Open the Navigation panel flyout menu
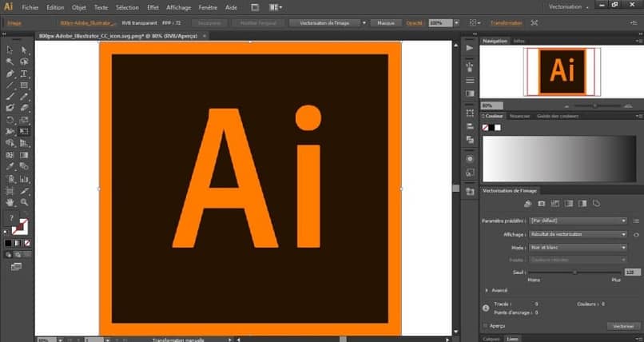The width and height of the screenshot is (644, 342). (638, 41)
